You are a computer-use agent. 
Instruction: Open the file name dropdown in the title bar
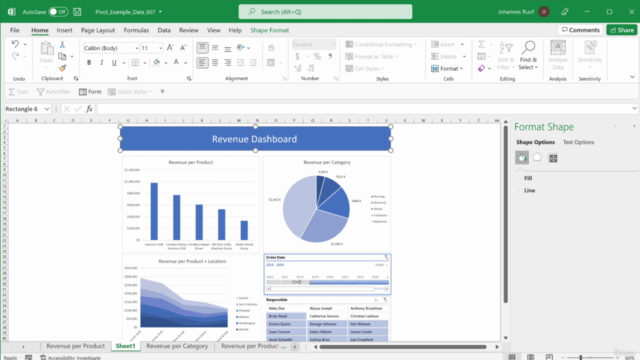click(x=160, y=12)
